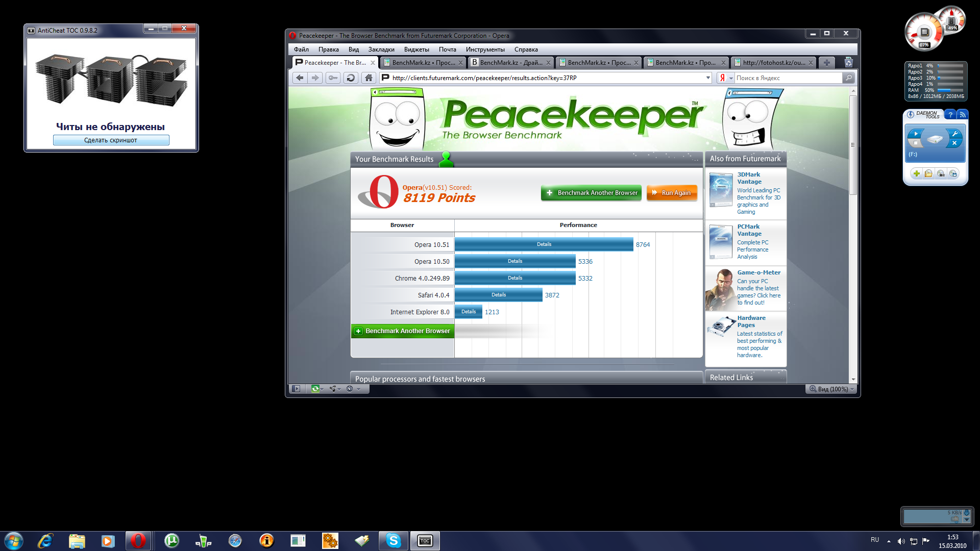This screenshot has width=980, height=551.
Task: Click DAEMON Tools open image folder icon
Action: 928,173
